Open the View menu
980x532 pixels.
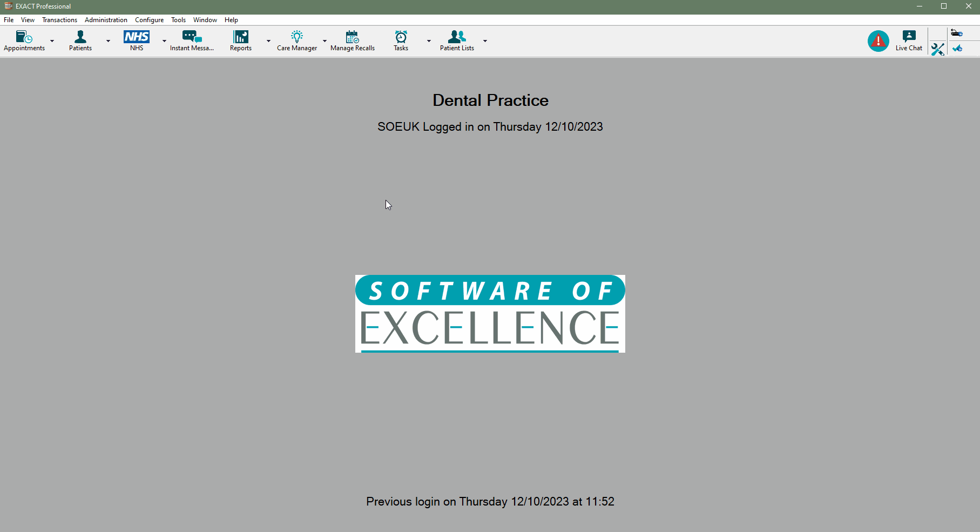coord(28,20)
